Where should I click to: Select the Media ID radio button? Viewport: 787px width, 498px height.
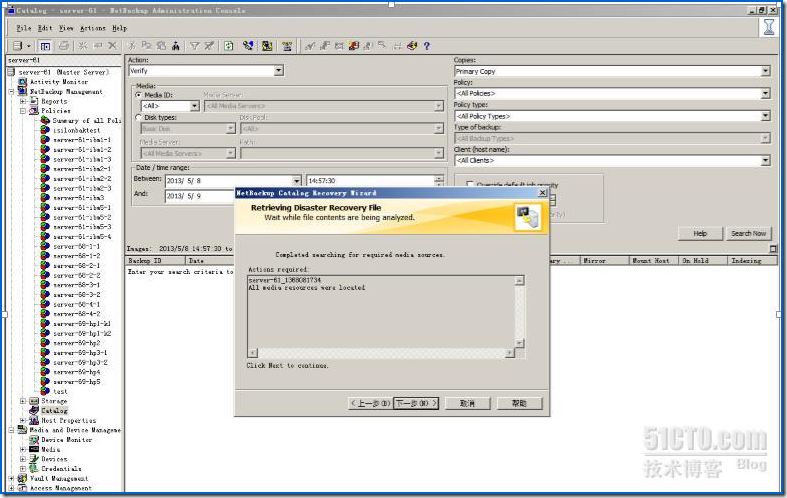[138, 95]
